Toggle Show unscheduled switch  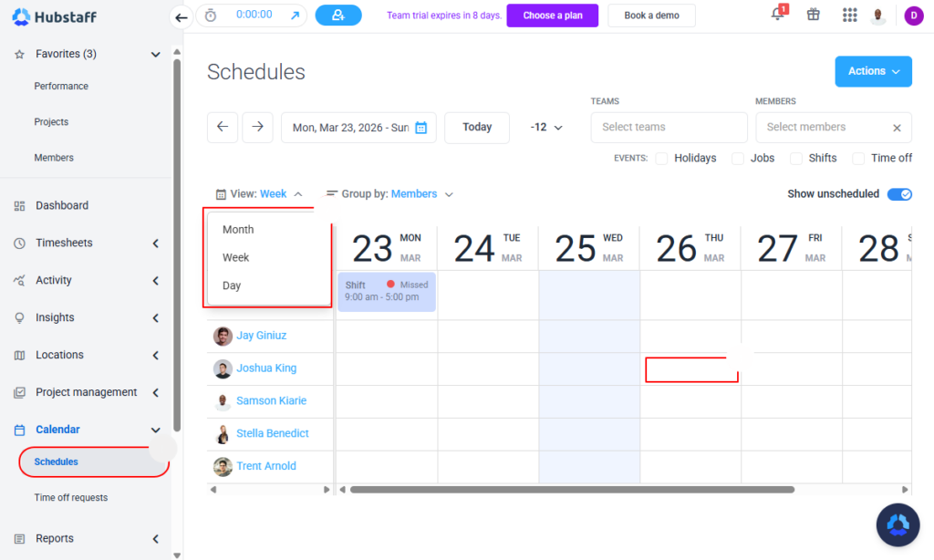pyautogui.click(x=899, y=194)
